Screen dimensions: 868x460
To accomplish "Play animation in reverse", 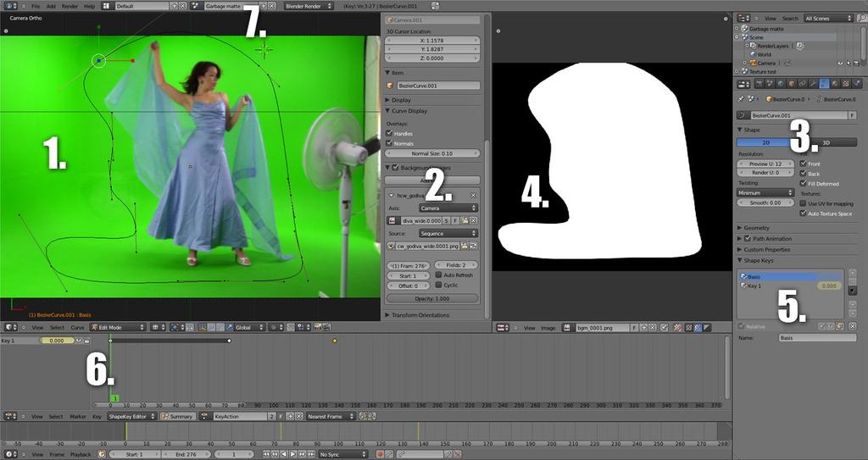I will [x=283, y=454].
